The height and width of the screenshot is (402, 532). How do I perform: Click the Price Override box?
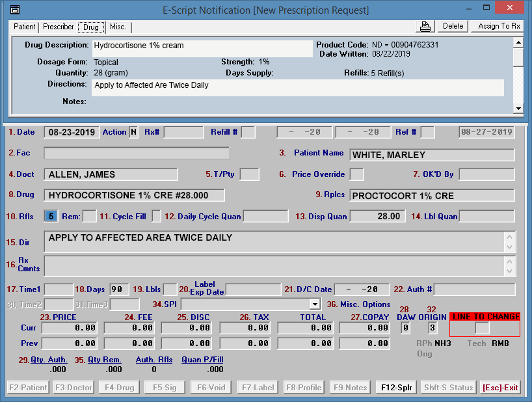click(x=357, y=174)
